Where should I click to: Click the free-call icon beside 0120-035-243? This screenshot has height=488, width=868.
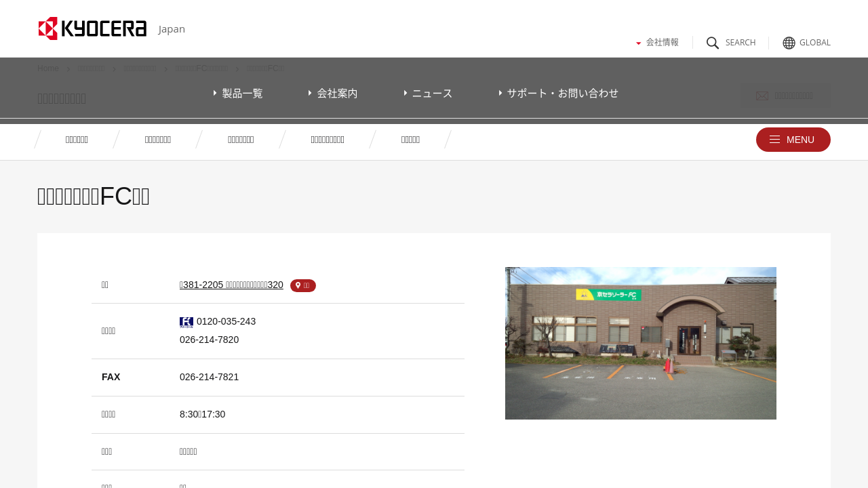(186, 322)
